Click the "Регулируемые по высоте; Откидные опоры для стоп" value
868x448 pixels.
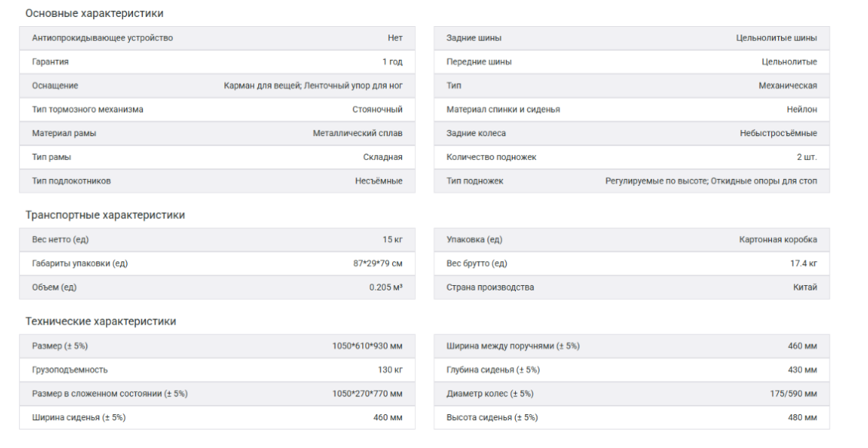tap(711, 181)
